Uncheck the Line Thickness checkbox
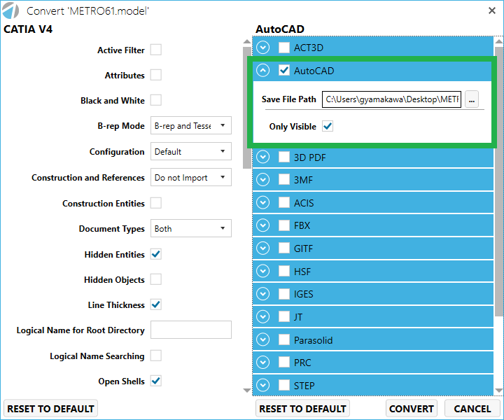Viewport: 504px width, 420px height. click(x=156, y=304)
